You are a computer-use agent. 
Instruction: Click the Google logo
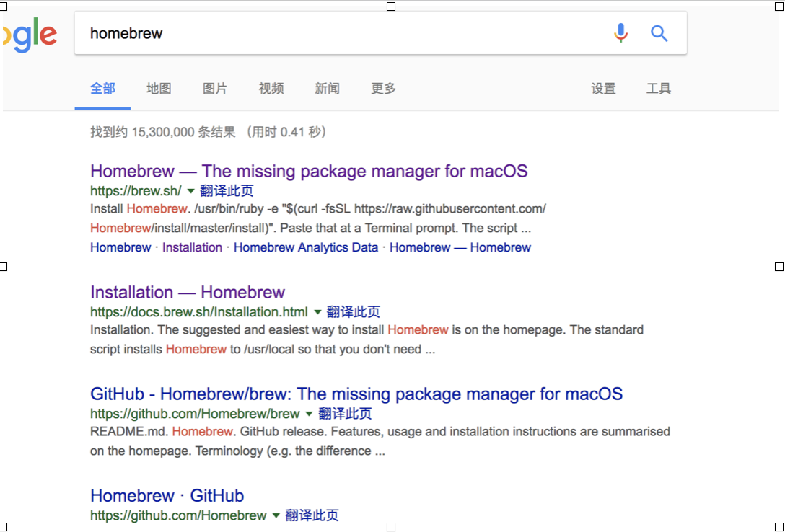[x=30, y=35]
